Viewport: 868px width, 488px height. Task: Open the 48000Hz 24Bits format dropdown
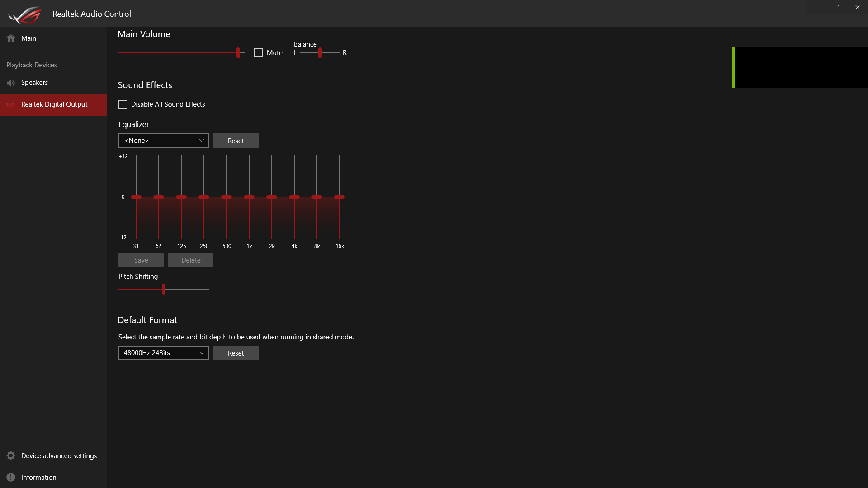164,353
